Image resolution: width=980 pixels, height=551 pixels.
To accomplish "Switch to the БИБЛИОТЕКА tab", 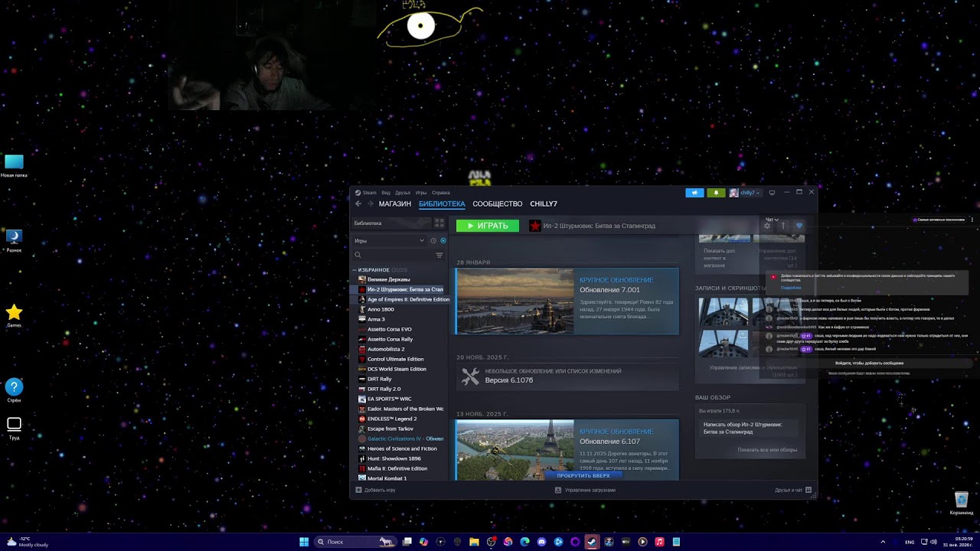I will [x=442, y=204].
